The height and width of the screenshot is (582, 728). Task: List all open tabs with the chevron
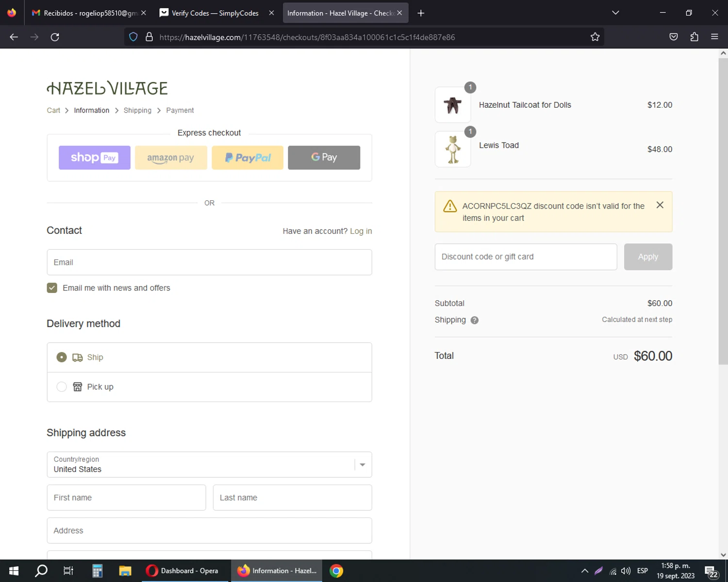[615, 13]
